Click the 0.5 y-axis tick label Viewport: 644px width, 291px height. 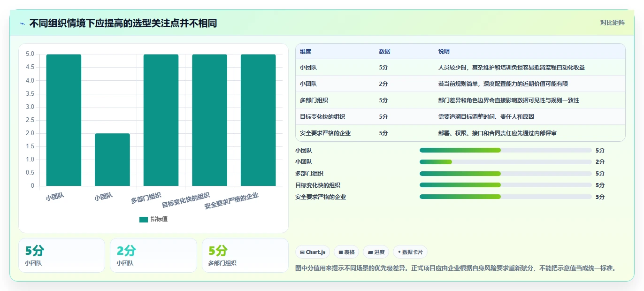point(30,173)
